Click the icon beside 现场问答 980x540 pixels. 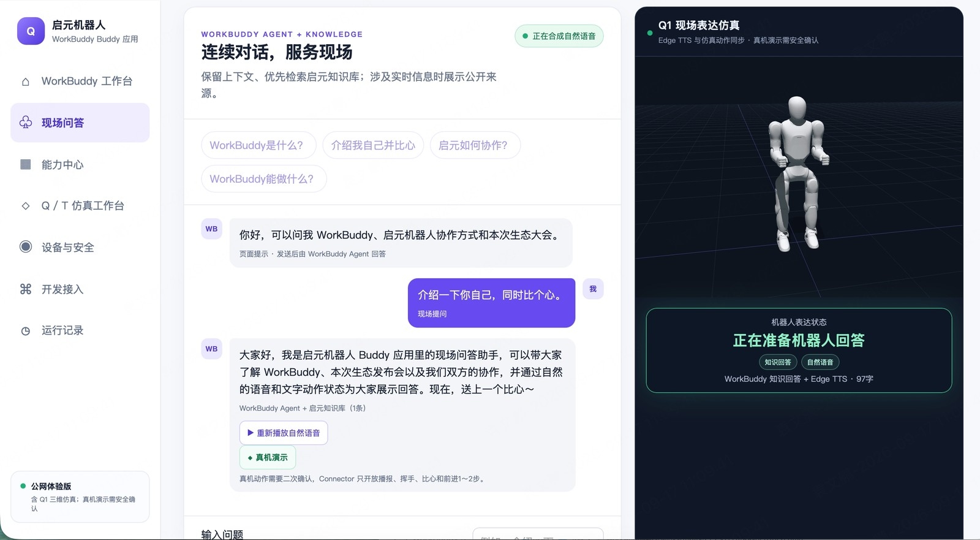coord(26,123)
